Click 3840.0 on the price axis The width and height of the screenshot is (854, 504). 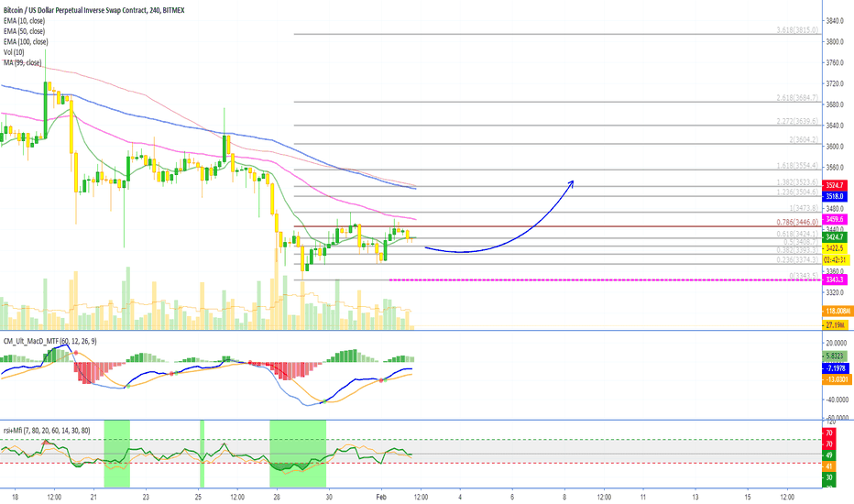tap(835, 21)
